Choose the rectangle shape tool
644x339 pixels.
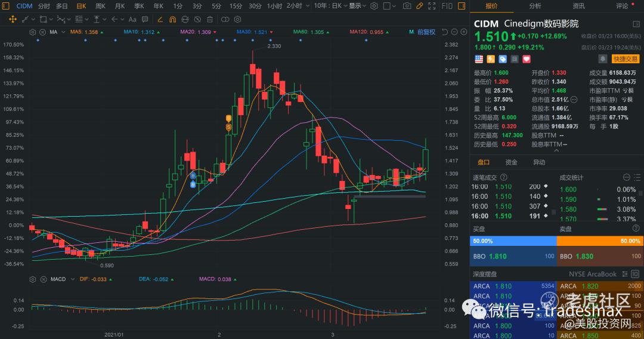point(43,19)
